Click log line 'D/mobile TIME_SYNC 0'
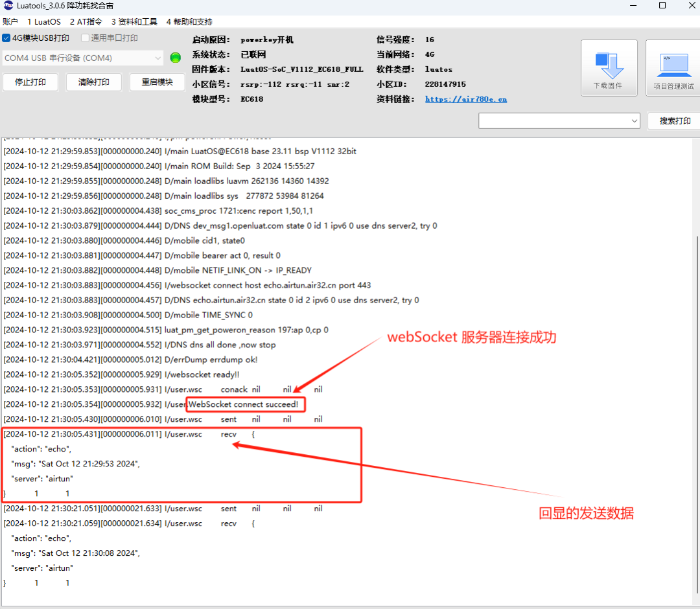This screenshot has width=700, height=609. (x=128, y=315)
